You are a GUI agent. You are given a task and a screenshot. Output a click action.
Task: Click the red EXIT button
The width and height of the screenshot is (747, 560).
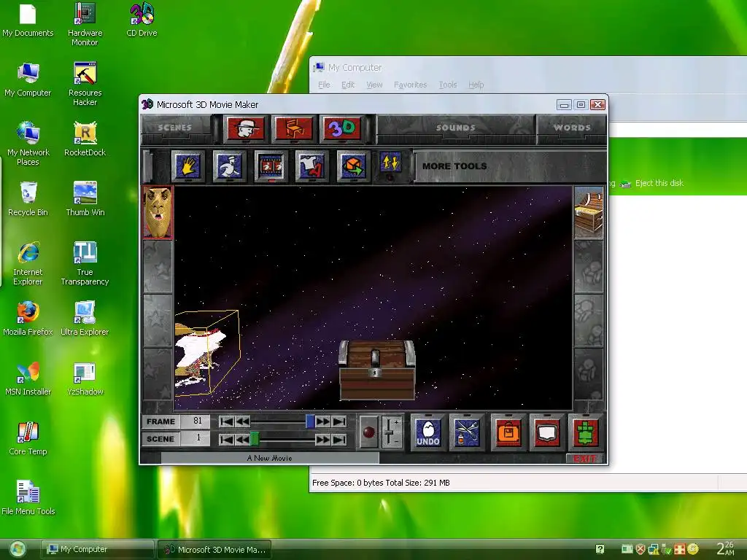[x=584, y=459]
